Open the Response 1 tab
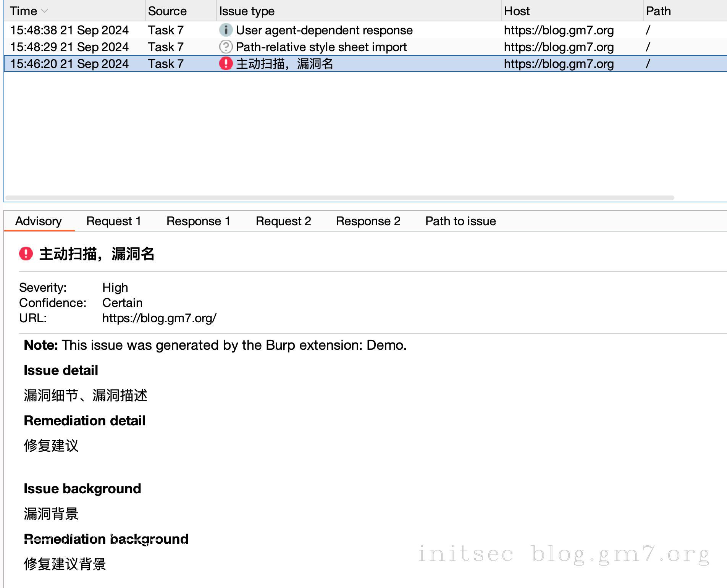Viewport: 727px width, 588px height. (198, 221)
